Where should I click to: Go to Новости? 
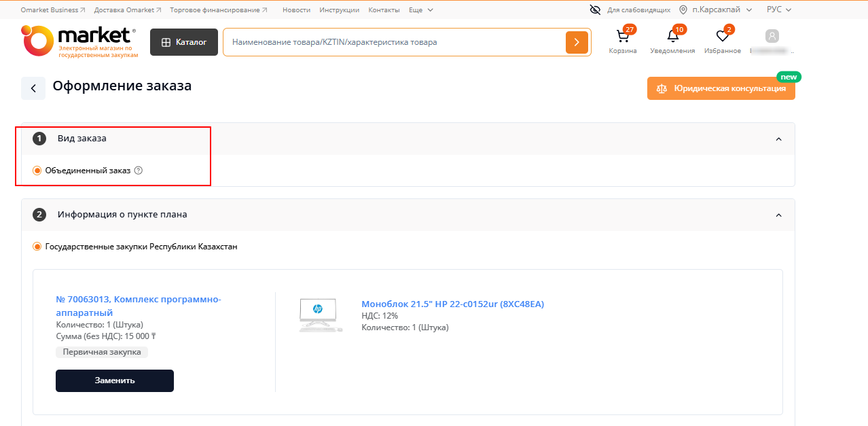(x=296, y=10)
